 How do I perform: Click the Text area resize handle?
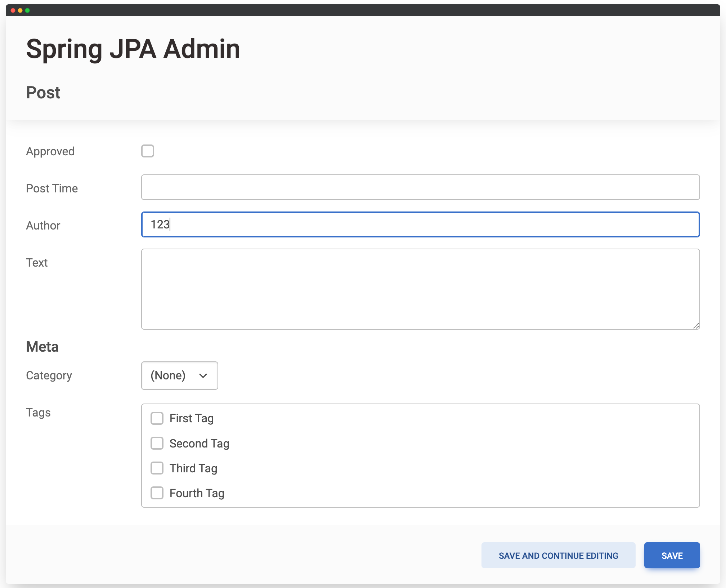tap(696, 326)
